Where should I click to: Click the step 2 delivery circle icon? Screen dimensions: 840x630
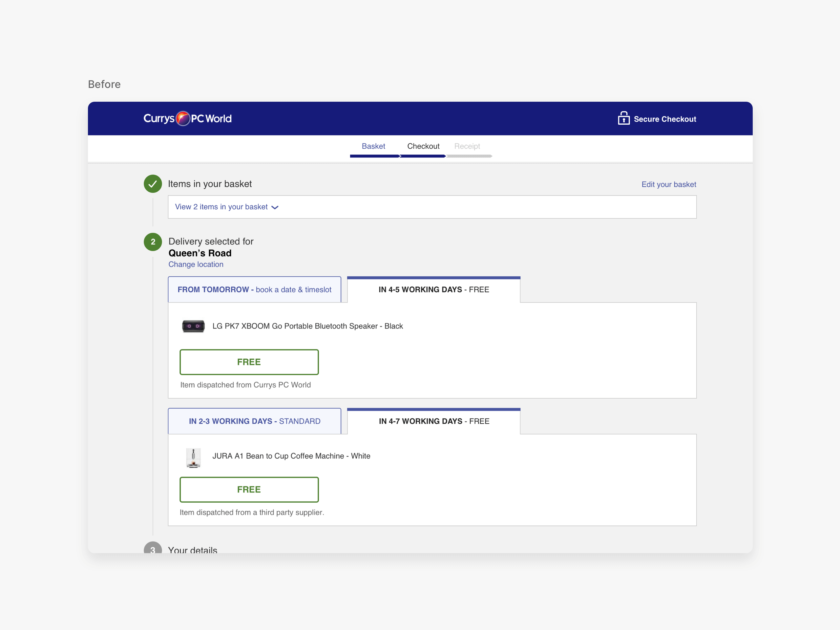click(153, 242)
